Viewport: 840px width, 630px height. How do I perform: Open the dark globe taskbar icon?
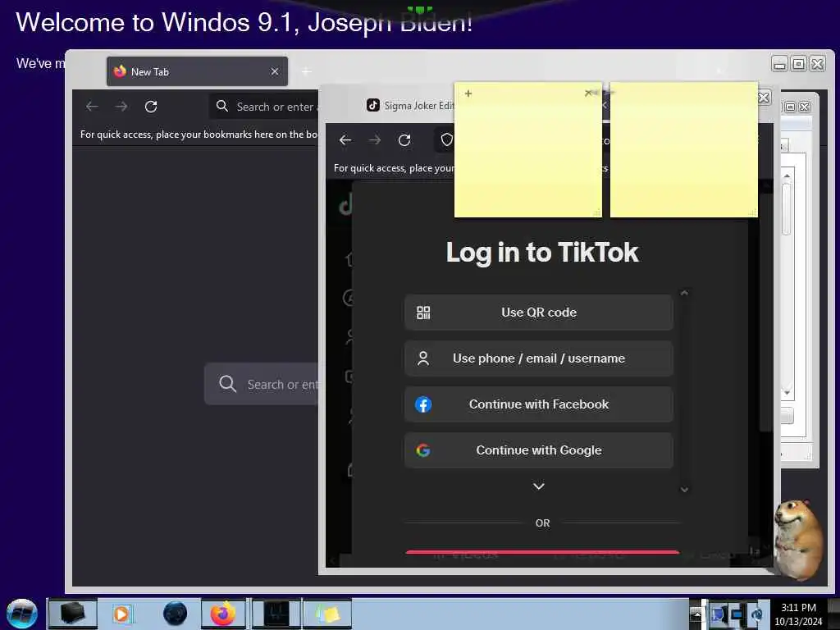click(x=175, y=614)
